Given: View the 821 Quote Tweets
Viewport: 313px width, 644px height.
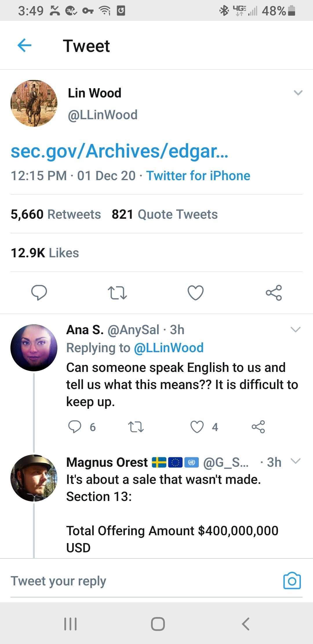Looking at the screenshot, I should 165,214.
